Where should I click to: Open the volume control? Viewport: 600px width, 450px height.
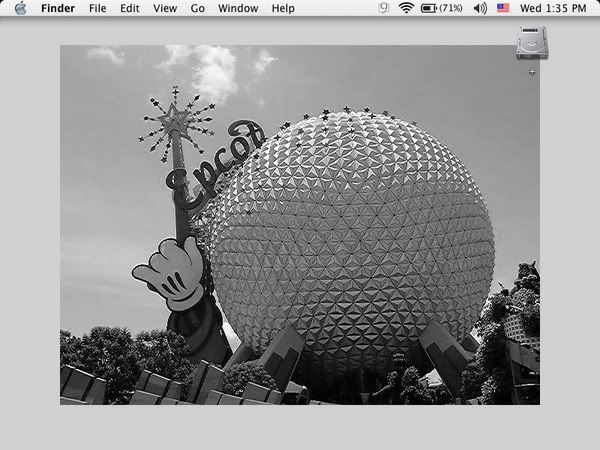pyautogui.click(x=480, y=8)
